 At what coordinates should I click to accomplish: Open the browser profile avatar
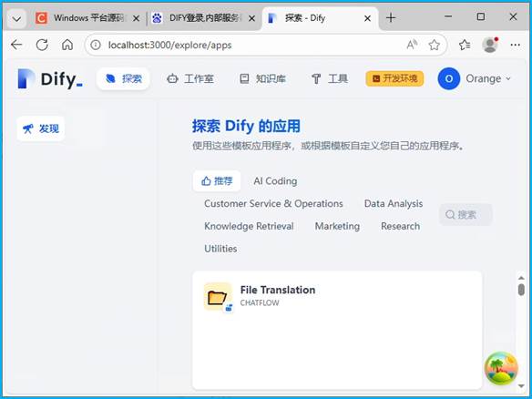click(490, 45)
